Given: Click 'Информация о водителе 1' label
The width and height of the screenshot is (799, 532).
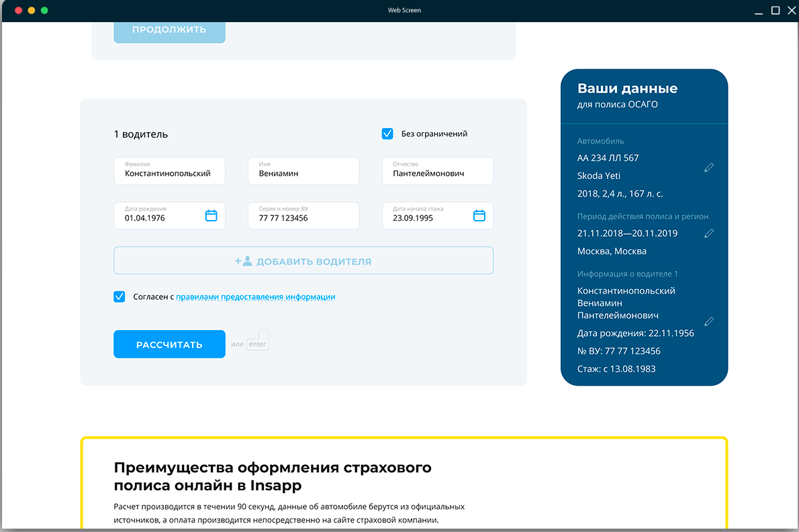Looking at the screenshot, I should click(x=628, y=274).
